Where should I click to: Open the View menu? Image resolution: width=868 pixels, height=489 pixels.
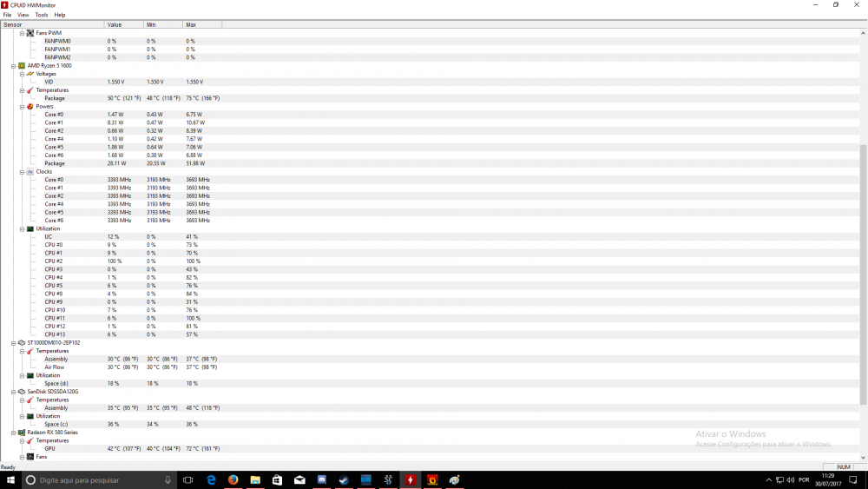(23, 15)
